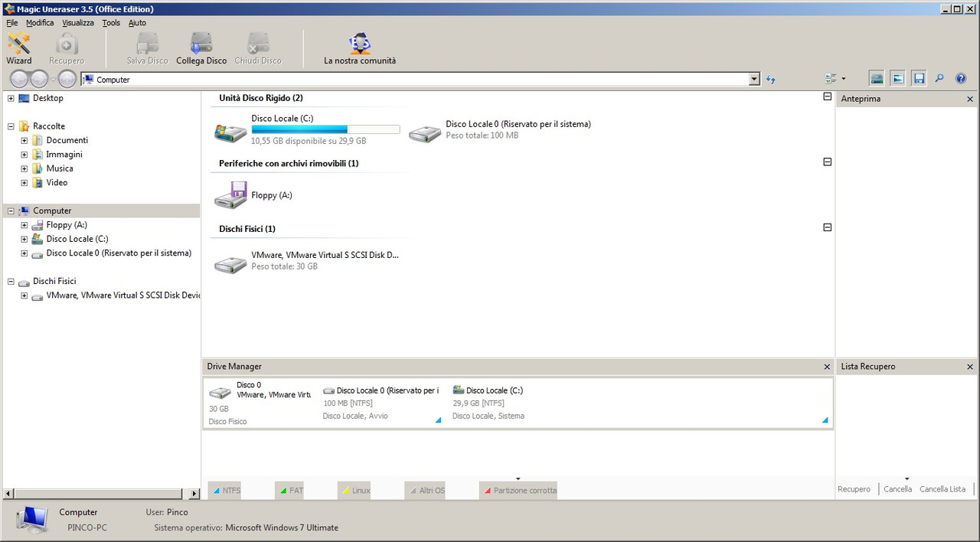Open the Modifica menu
The image size is (980, 542).
tap(40, 23)
